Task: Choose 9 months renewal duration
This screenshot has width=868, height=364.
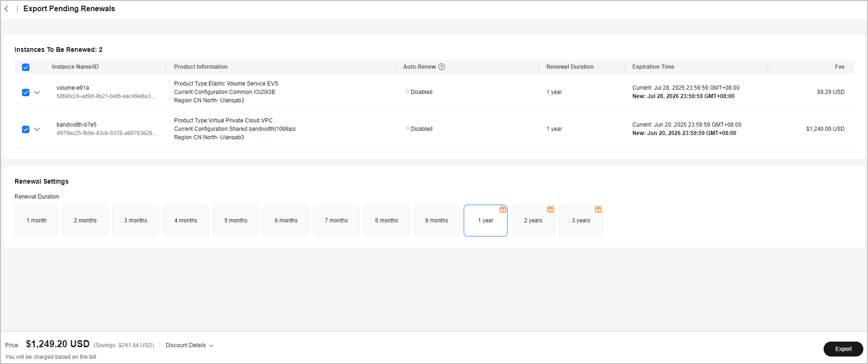Action: click(x=437, y=221)
